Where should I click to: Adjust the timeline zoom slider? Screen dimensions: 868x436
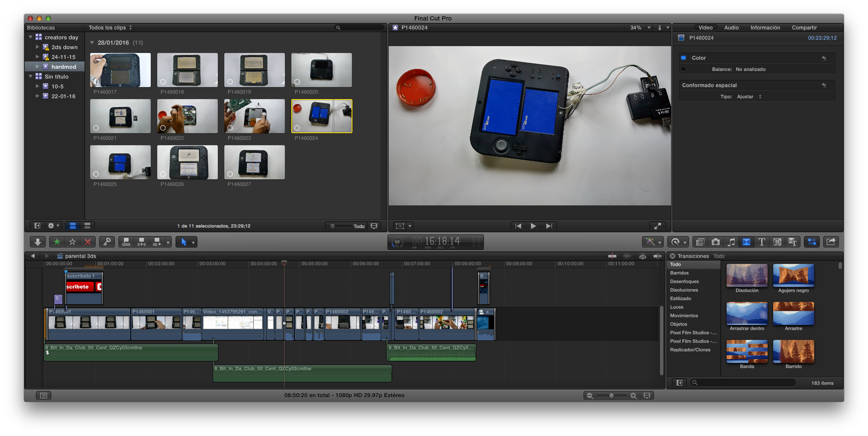pyautogui.click(x=612, y=396)
